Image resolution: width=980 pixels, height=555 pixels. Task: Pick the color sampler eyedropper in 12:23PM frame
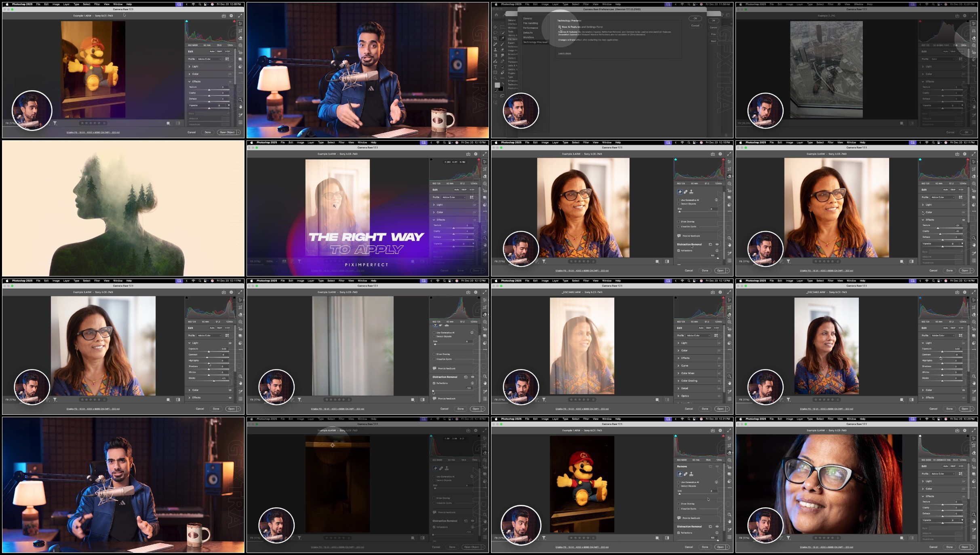click(x=974, y=530)
